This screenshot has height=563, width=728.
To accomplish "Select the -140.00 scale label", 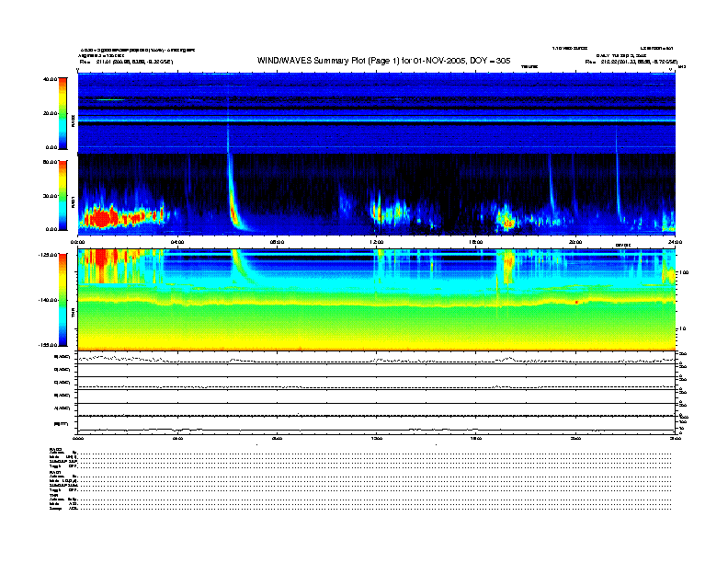I will (x=49, y=300).
